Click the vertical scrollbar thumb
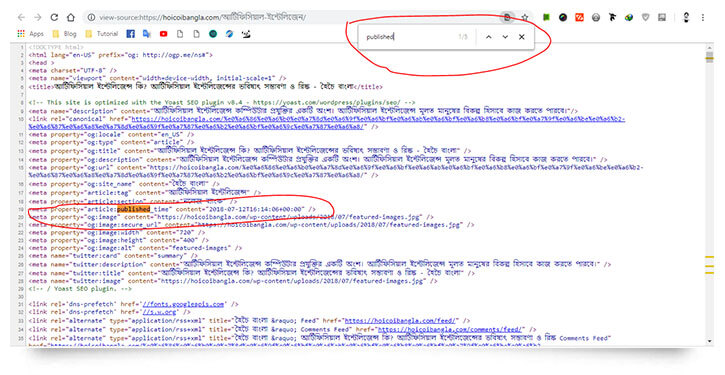 [x=709, y=57]
